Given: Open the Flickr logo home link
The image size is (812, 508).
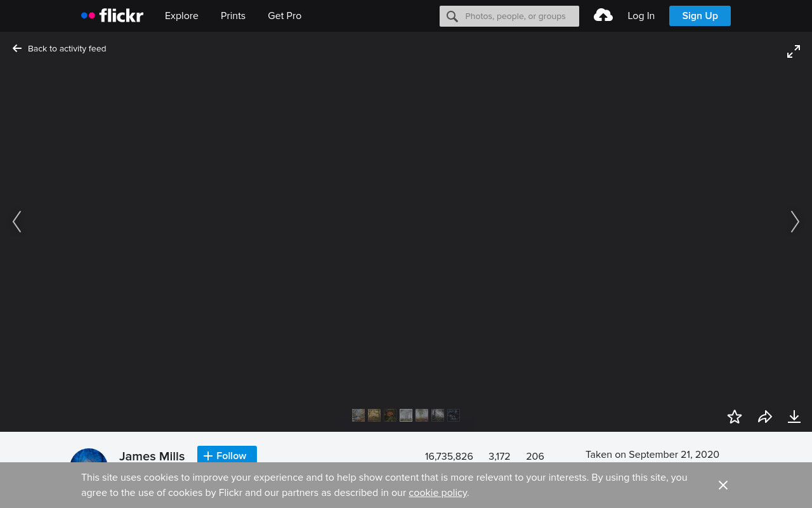Looking at the screenshot, I should [x=112, y=16].
